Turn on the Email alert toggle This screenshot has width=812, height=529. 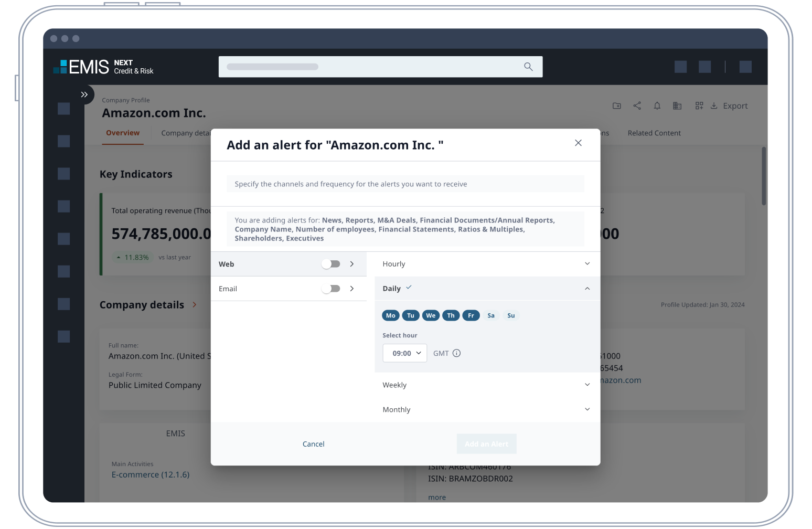(x=331, y=289)
